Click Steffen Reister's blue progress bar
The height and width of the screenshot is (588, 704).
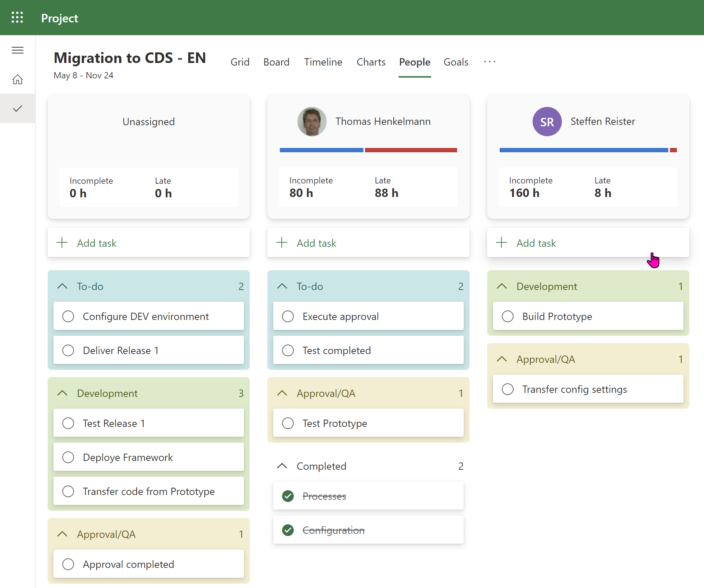tap(582, 150)
